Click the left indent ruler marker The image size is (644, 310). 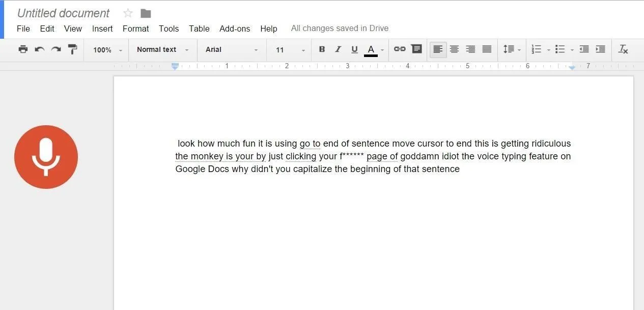tap(175, 66)
